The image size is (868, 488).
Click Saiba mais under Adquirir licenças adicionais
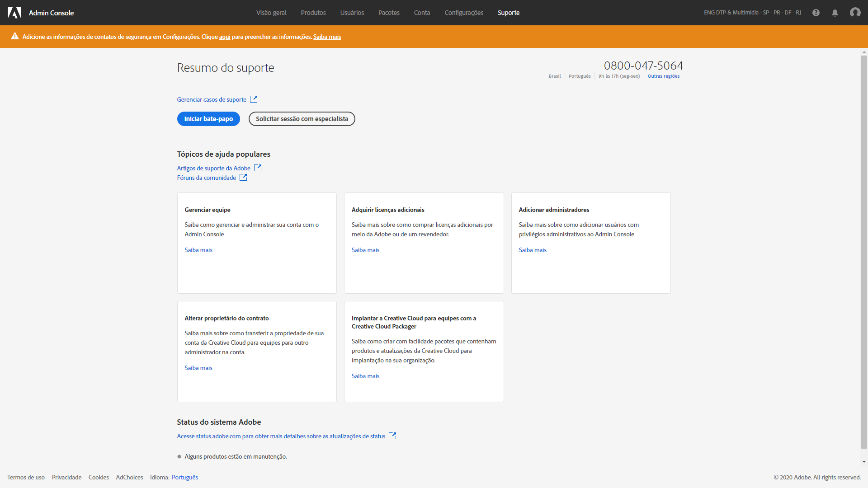pyautogui.click(x=366, y=250)
